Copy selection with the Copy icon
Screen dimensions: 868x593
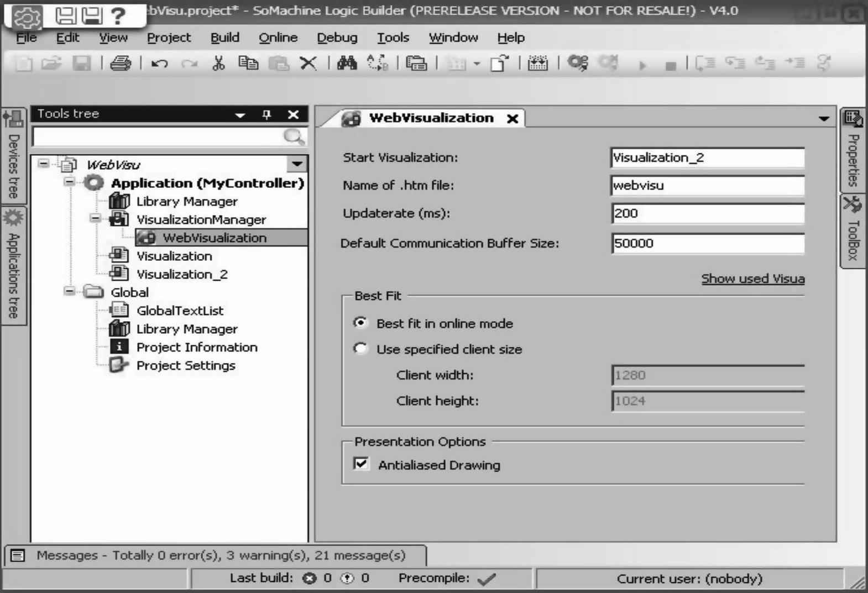click(248, 64)
